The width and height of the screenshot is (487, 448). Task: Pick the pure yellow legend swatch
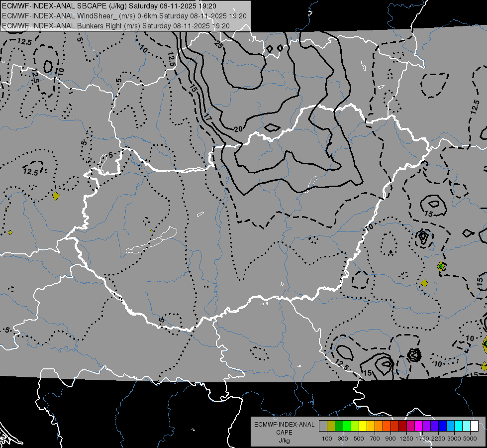363,426
